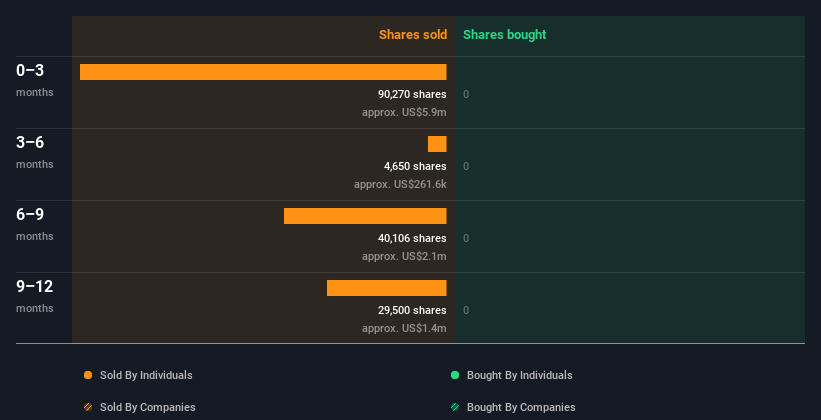
Task: Select the Shares bought column header
Action: [x=504, y=35]
